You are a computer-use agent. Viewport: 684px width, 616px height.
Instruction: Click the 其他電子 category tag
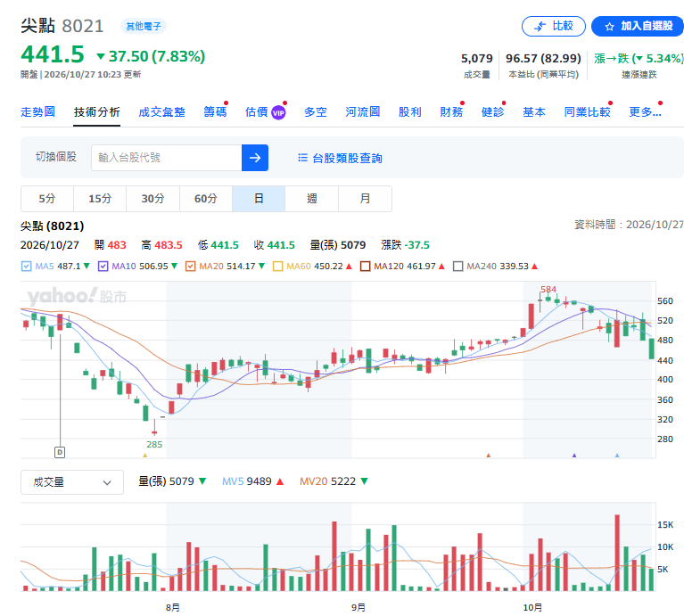144,26
